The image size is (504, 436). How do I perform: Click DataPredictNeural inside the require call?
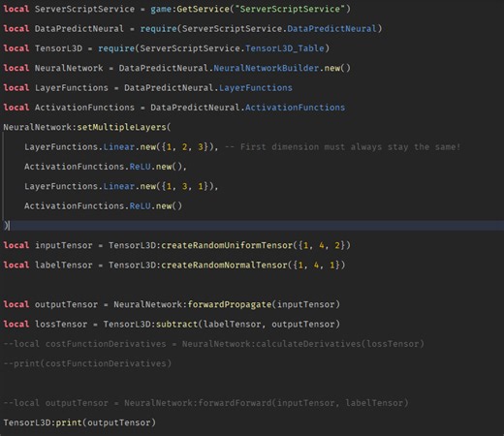331,28
